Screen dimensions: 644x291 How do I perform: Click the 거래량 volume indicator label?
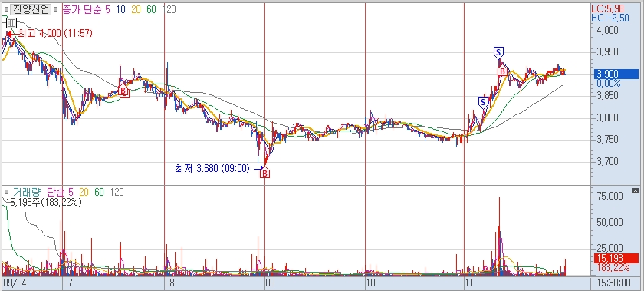click(x=28, y=192)
